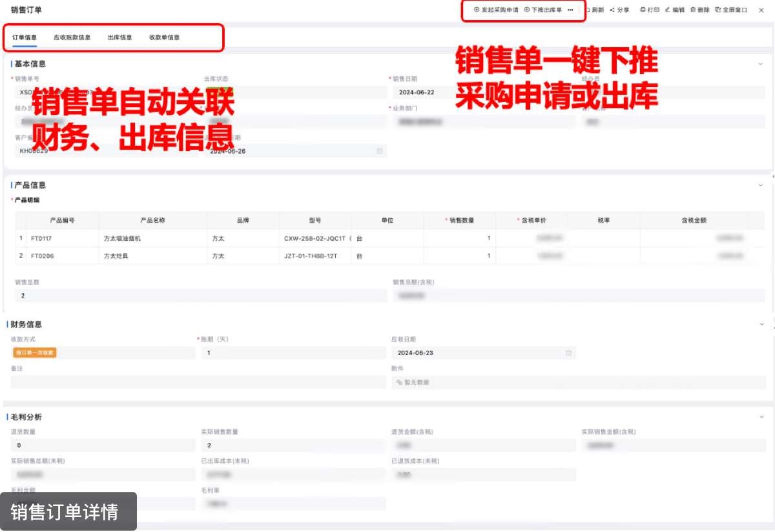Open the 收款单信息 tab
775x532 pixels.
tap(164, 37)
